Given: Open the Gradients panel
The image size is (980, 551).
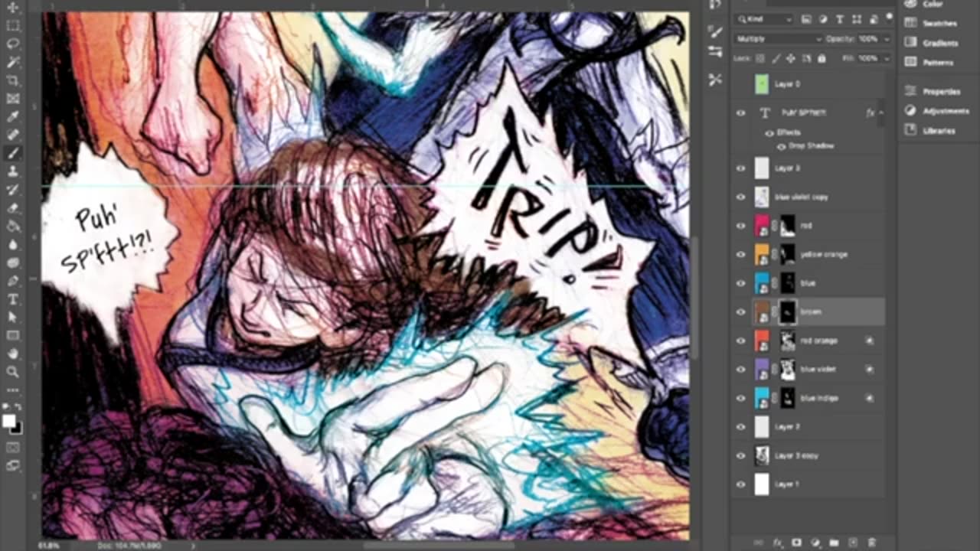Looking at the screenshot, I should 932,43.
